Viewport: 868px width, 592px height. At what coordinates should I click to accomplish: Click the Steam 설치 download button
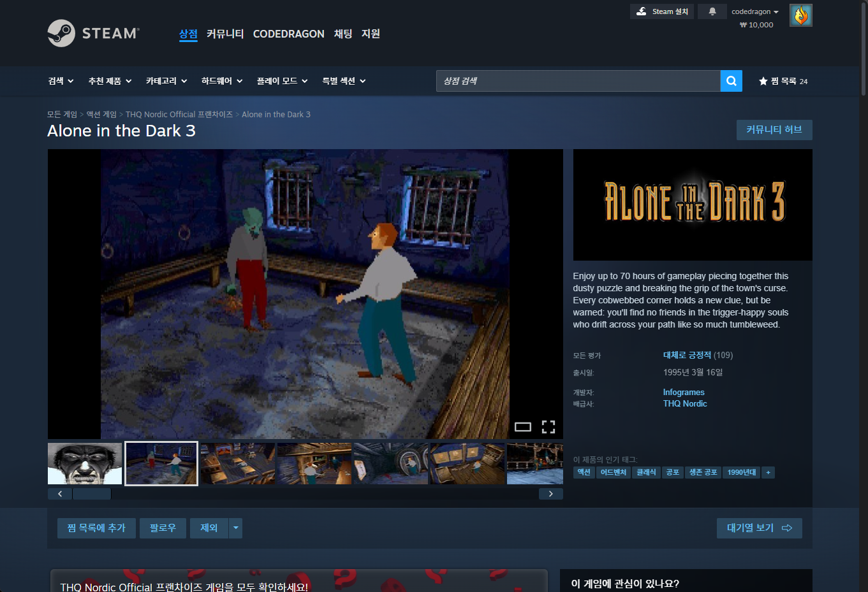pos(662,11)
